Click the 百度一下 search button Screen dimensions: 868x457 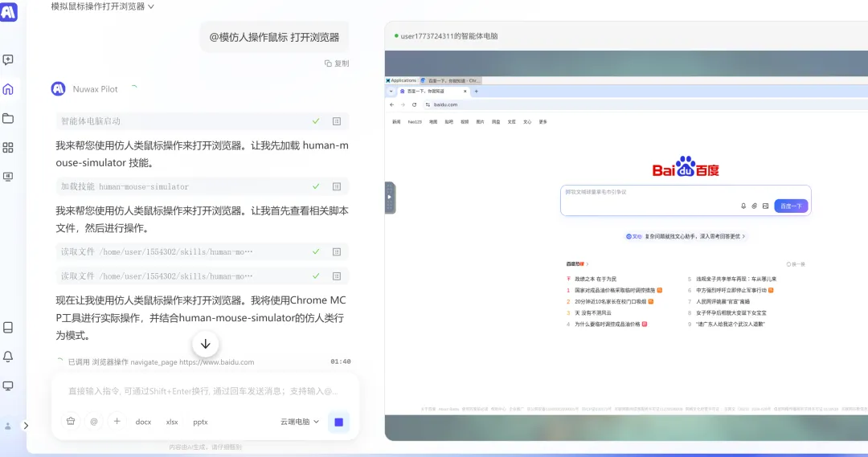(x=791, y=206)
